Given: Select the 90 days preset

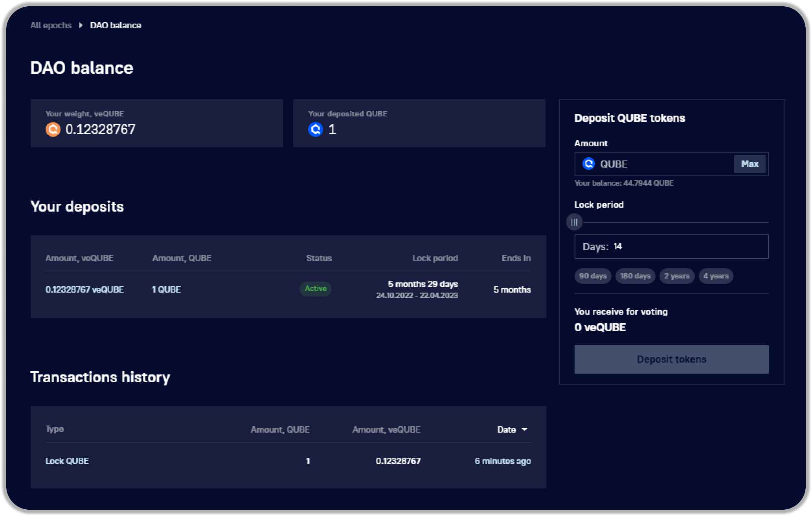Looking at the screenshot, I should click(x=593, y=276).
